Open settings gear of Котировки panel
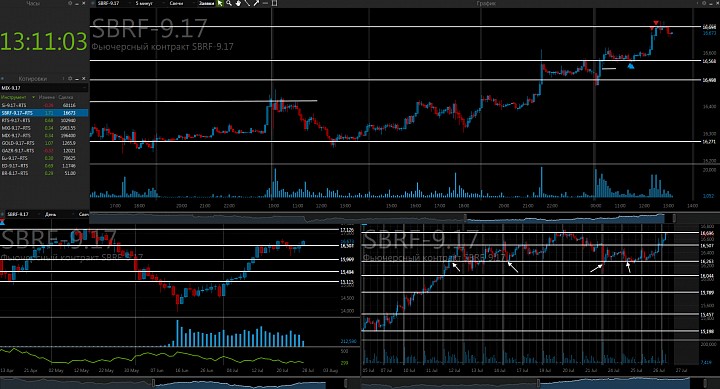 pyautogui.click(x=70, y=79)
